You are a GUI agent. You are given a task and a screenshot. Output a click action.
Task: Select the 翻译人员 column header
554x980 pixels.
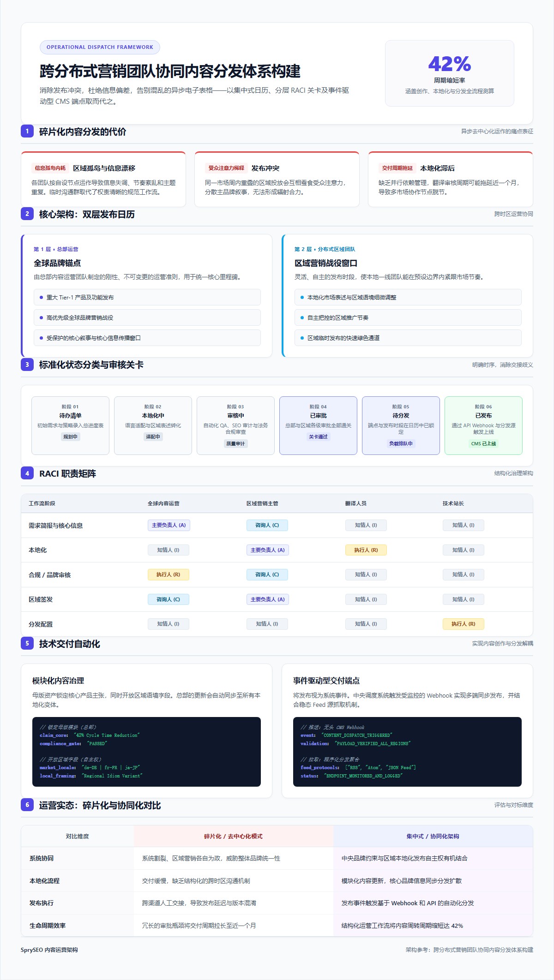point(355,503)
